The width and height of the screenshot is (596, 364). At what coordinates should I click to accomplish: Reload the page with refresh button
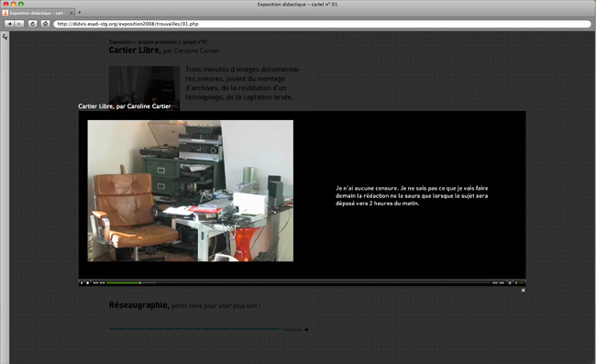[33, 24]
